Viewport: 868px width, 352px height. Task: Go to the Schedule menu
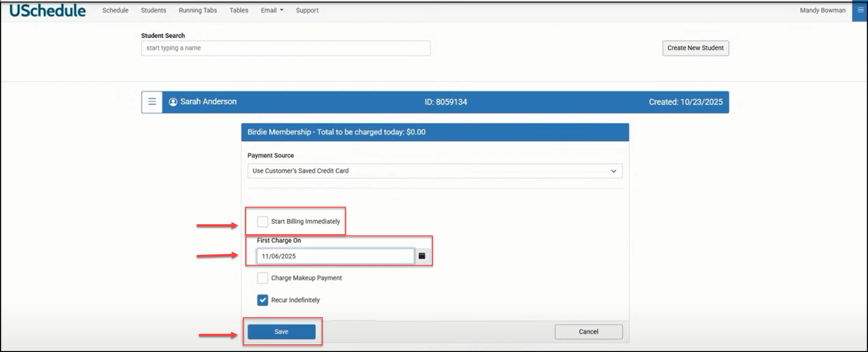point(115,11)
